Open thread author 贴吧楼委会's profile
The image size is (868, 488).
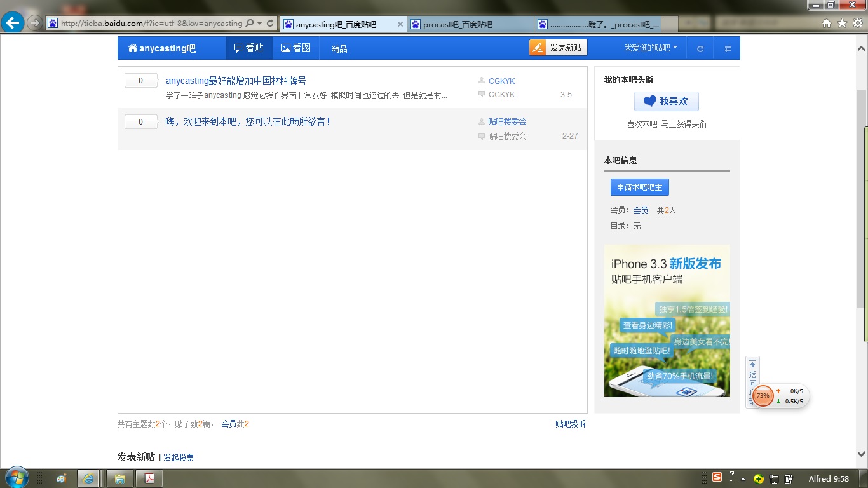(x=507, y=121)
